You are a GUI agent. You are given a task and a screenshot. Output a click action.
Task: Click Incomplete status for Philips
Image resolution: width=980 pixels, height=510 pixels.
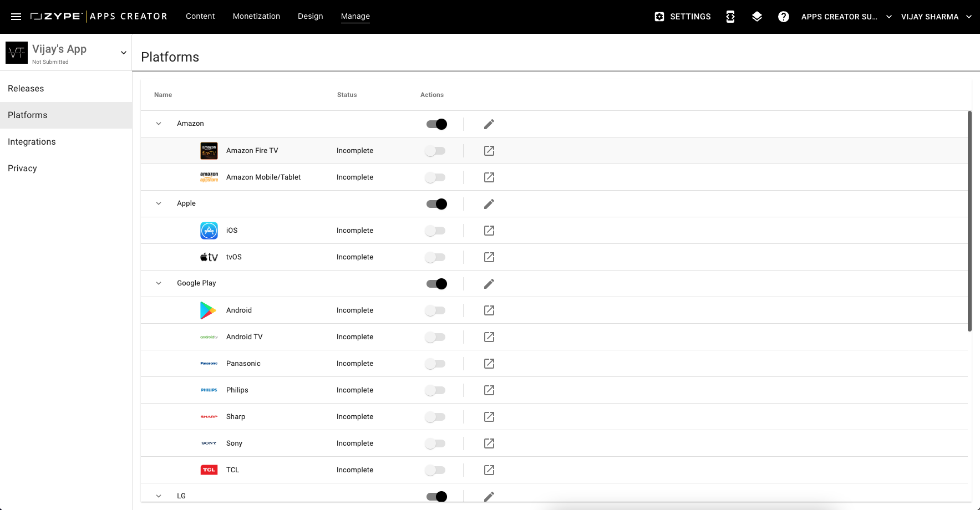pyautogui.click(x=355, y=390)
